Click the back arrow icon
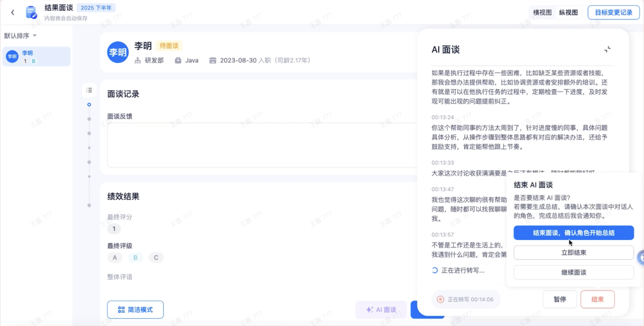The height and width of the screenshot is (326, 644). [13, 12]
